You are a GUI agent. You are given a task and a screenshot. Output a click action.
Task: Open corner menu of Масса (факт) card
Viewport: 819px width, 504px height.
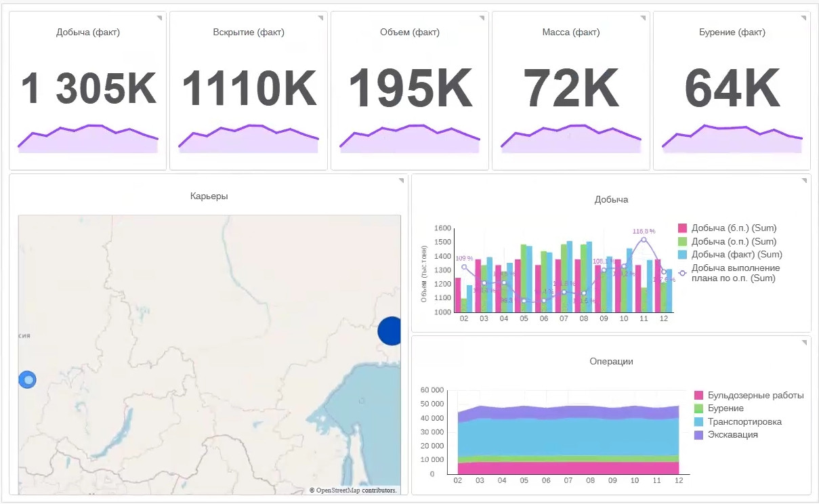click(644, 18)
